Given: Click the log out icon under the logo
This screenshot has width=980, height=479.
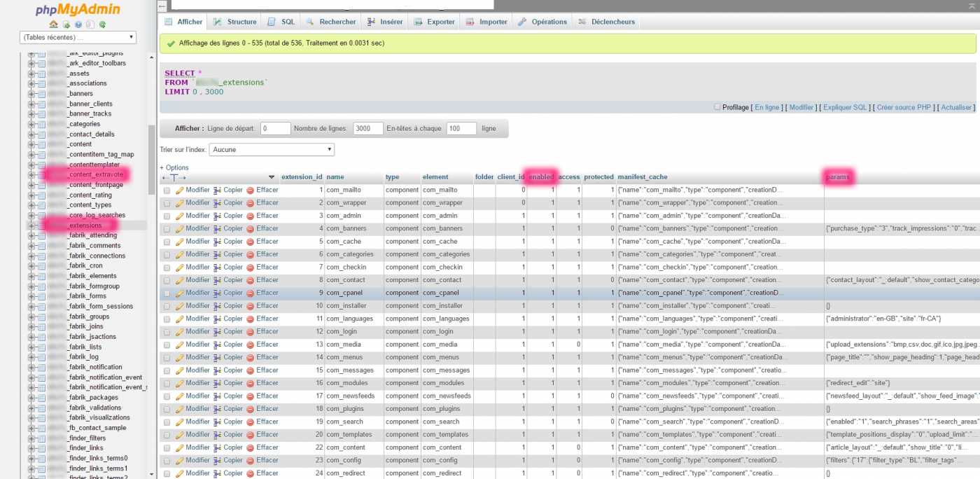Looking at the screenshot, I should click(x=66, y=25).
